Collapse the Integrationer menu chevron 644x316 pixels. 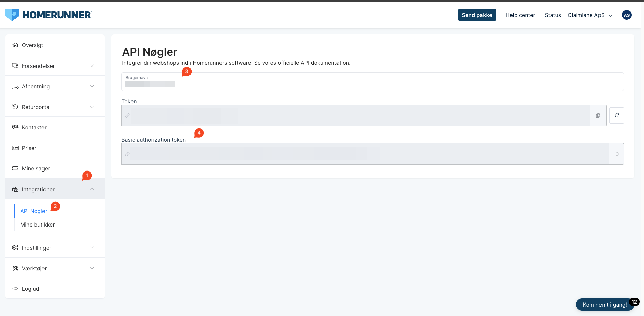tap(92, 189)
